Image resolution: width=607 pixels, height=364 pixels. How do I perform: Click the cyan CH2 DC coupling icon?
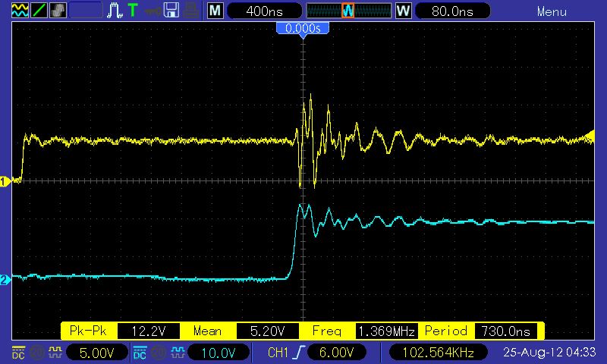pyautogui.click(x=140, y=353)
